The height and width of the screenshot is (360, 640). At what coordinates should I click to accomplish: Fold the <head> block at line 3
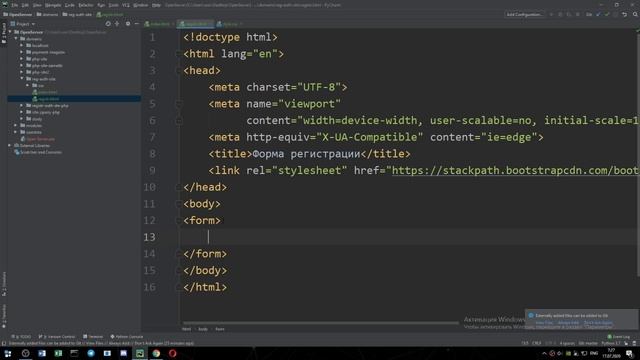point(178,71)
